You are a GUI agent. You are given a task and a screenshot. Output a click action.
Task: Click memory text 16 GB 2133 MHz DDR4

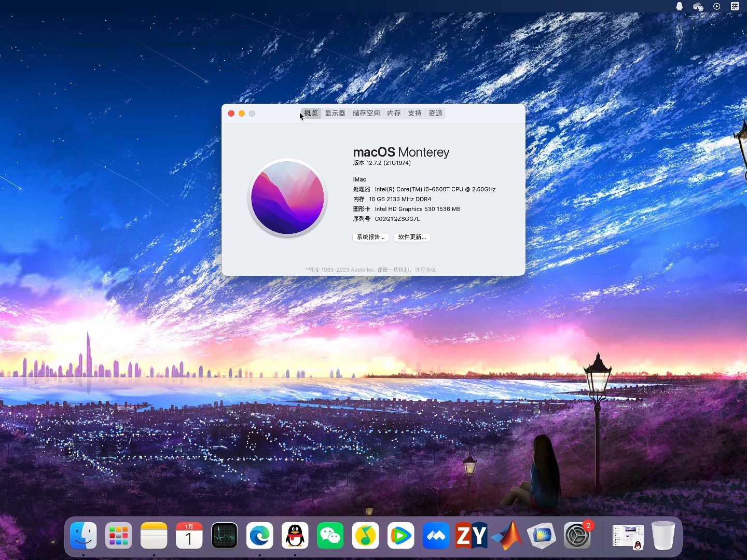pos(400,199)
